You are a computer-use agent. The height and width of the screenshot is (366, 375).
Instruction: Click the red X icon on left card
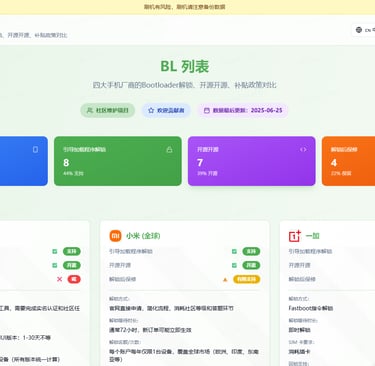point(59,279)
